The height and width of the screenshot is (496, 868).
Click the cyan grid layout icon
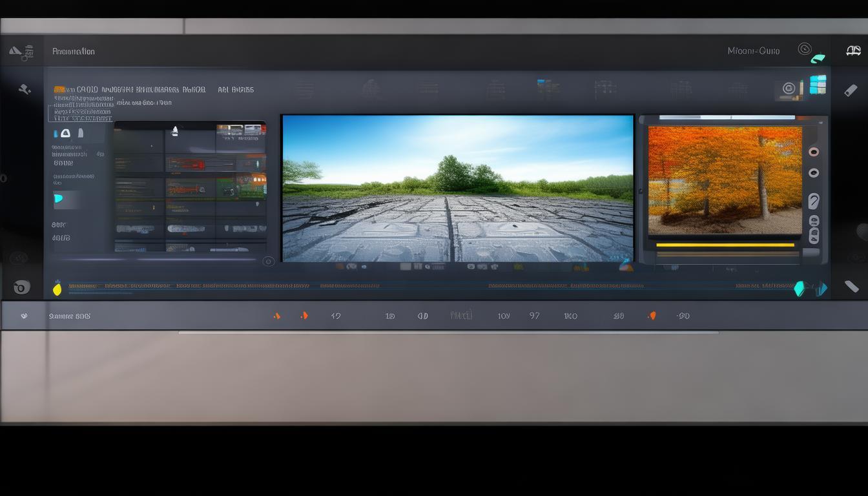pos(818,85)
